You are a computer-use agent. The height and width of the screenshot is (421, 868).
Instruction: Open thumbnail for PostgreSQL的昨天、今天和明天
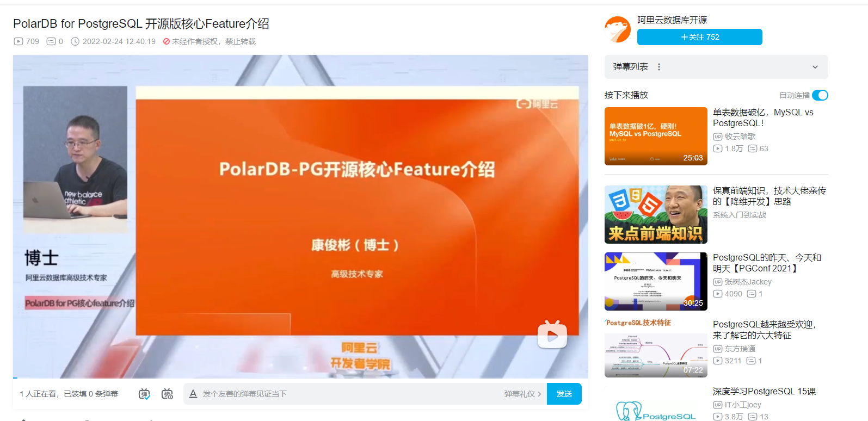pos(656,281)
